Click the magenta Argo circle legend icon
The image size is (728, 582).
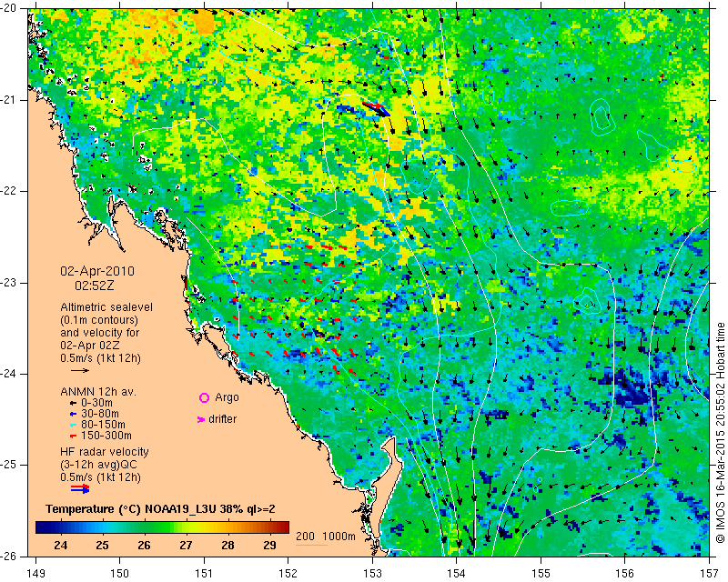coord(204,397)
